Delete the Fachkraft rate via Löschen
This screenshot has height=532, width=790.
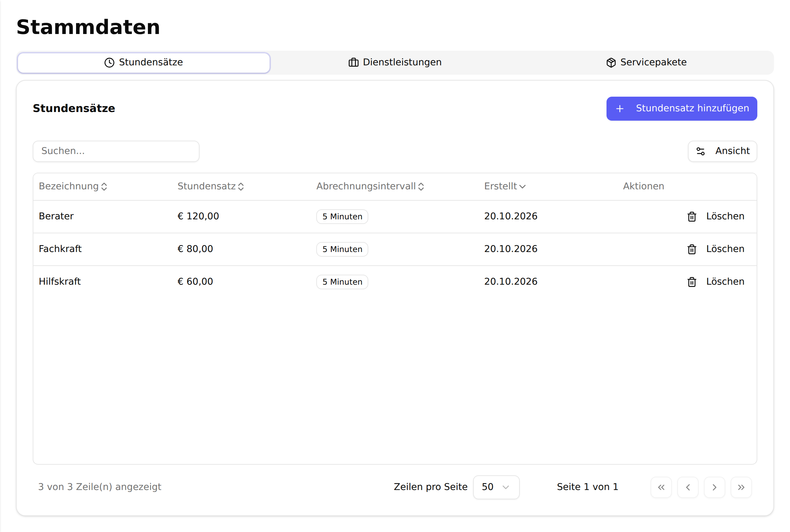(x=716, y=249)
